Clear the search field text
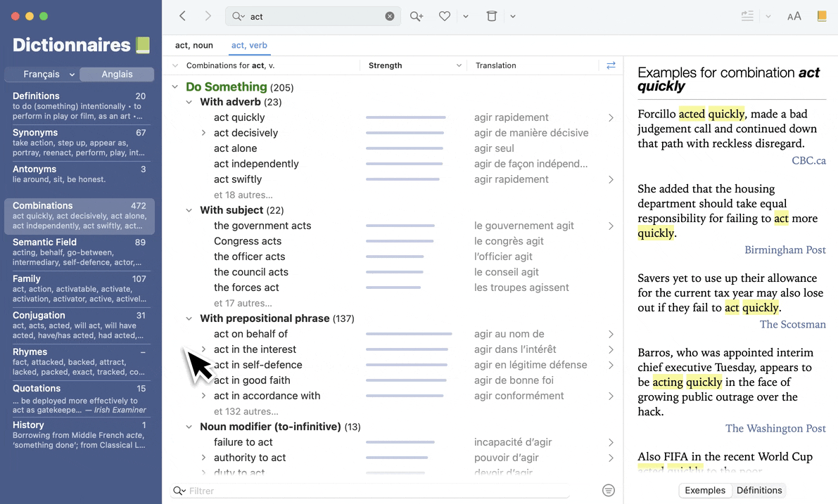 pos(390,16)
